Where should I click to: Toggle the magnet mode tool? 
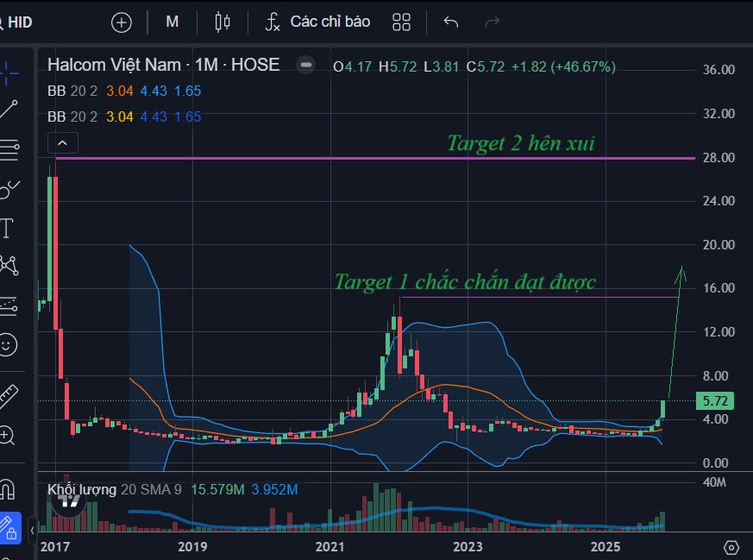click(8, 490)
